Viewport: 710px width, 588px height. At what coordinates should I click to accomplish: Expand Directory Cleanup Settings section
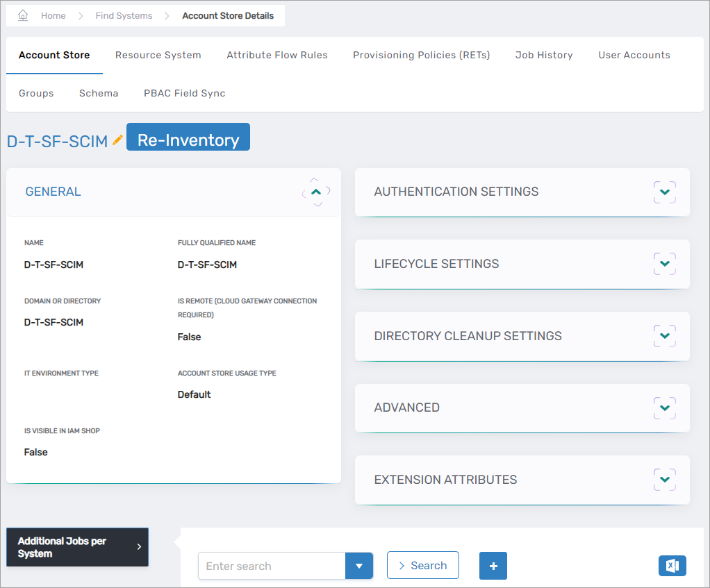point(664,336)
